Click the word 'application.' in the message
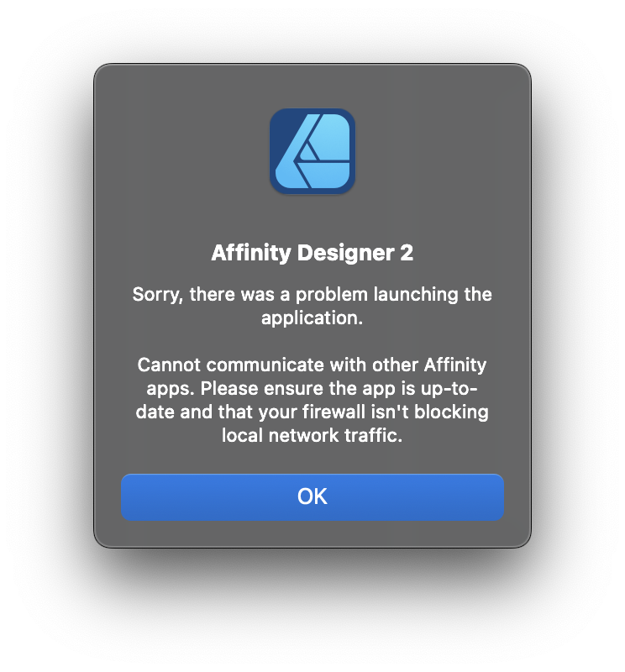Image resolution: width=625 pixels, height=672 pixels. tap(312, 318)
